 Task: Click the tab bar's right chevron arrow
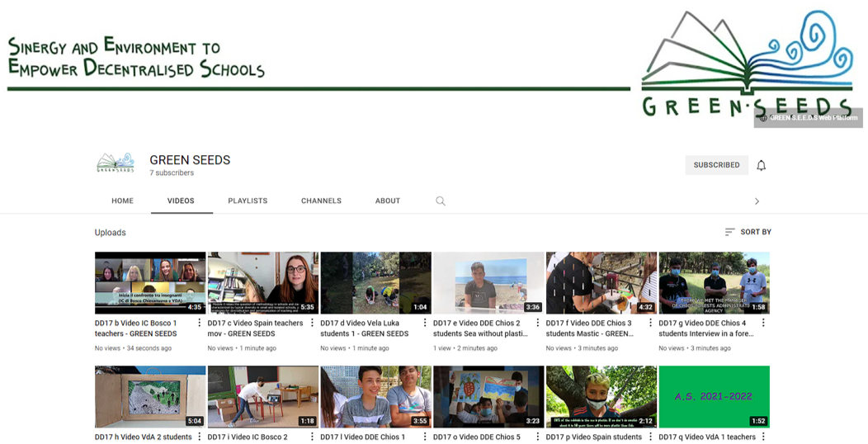[x=757, y=201]
